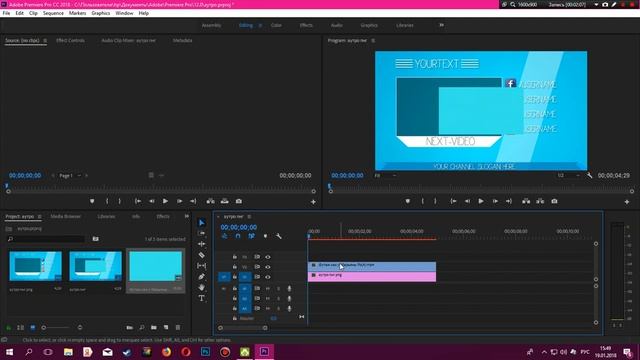
Task: Open Source monitor Page 1 dropdown
Action: point(70,176)
